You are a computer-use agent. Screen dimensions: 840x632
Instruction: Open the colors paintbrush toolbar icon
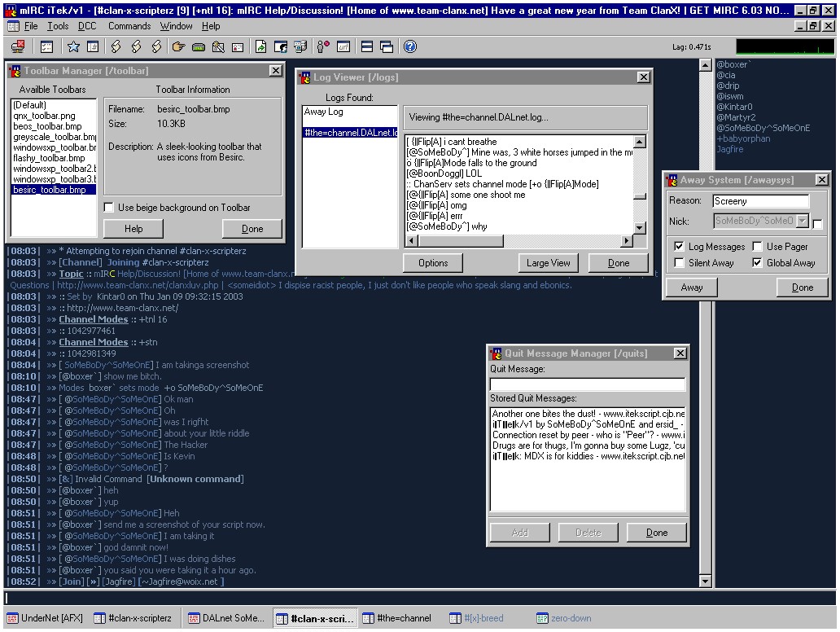click(x=218, y=47)
